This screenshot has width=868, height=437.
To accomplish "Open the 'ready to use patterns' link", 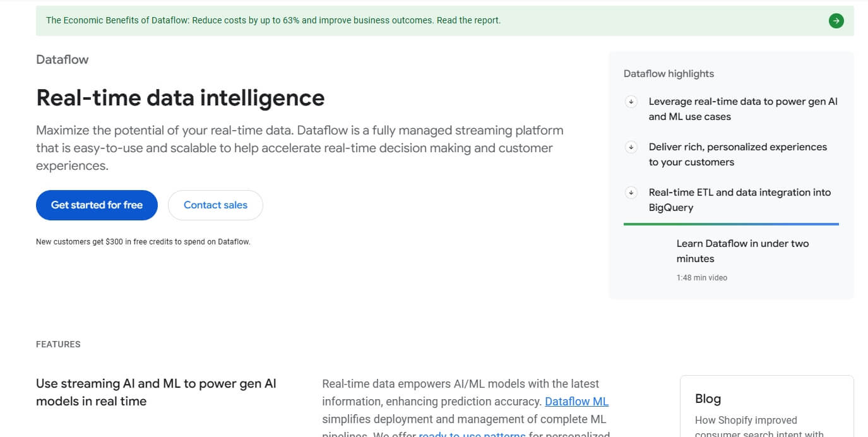I will tap(472, 434).
